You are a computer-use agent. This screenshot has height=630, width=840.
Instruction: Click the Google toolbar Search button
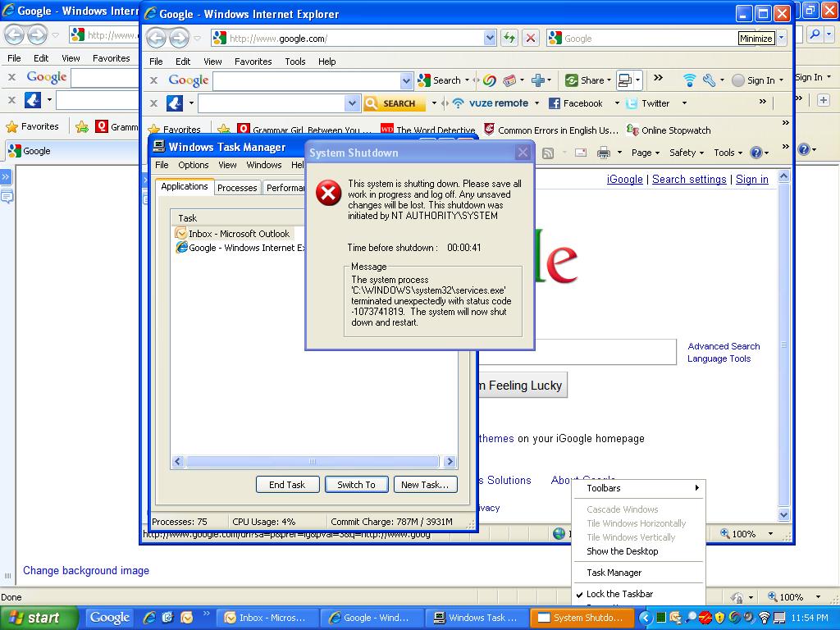440,80
